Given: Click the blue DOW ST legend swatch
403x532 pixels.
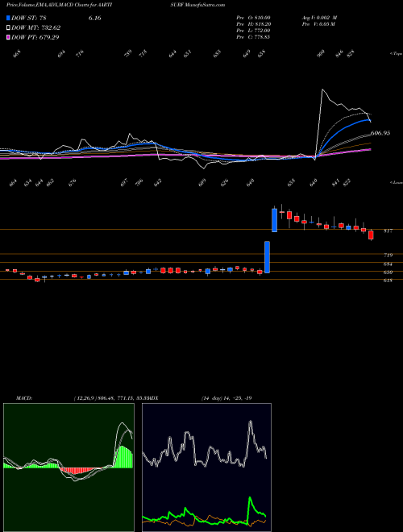Looking at the screenshot, I should pos(9,18).
